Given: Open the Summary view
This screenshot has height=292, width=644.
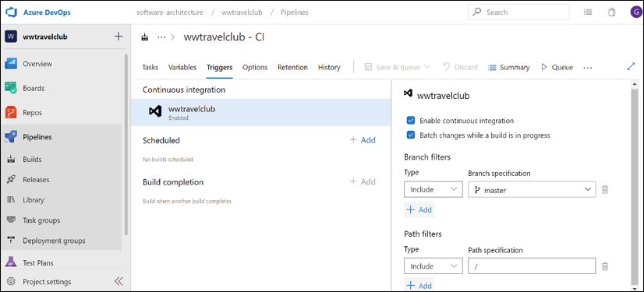Looking at the screenshot, I should tap(509, 67).
